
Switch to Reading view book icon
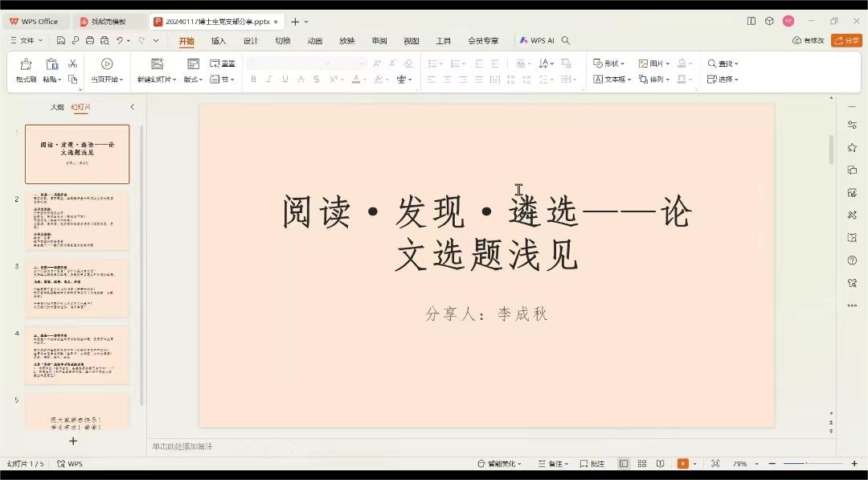pyautogui.click(x=660, y=463)
